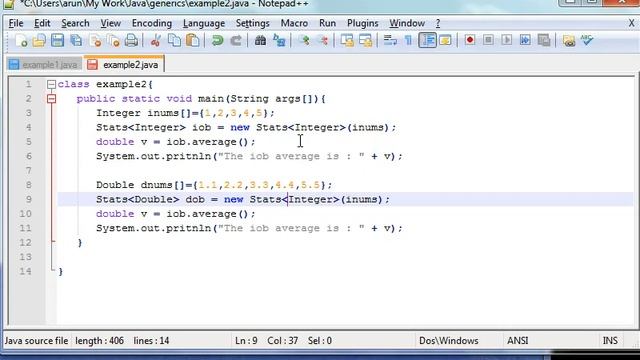Screen dimensions: 640x360
Task: Place cursor in 'Double dnums[]' code line
Action: [214, 185]
